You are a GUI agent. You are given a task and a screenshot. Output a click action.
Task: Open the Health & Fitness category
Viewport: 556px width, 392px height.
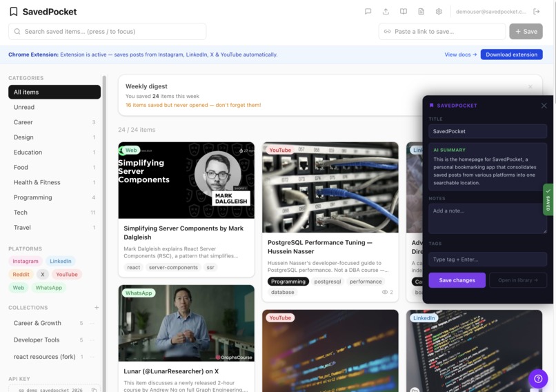coord(54,182)
